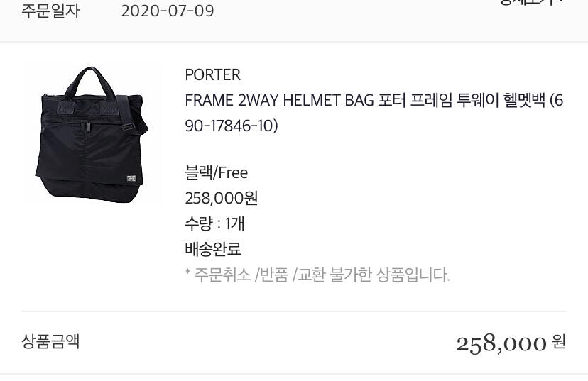Click the 수량 : 1개 quantity line

[x=215, y=223]
